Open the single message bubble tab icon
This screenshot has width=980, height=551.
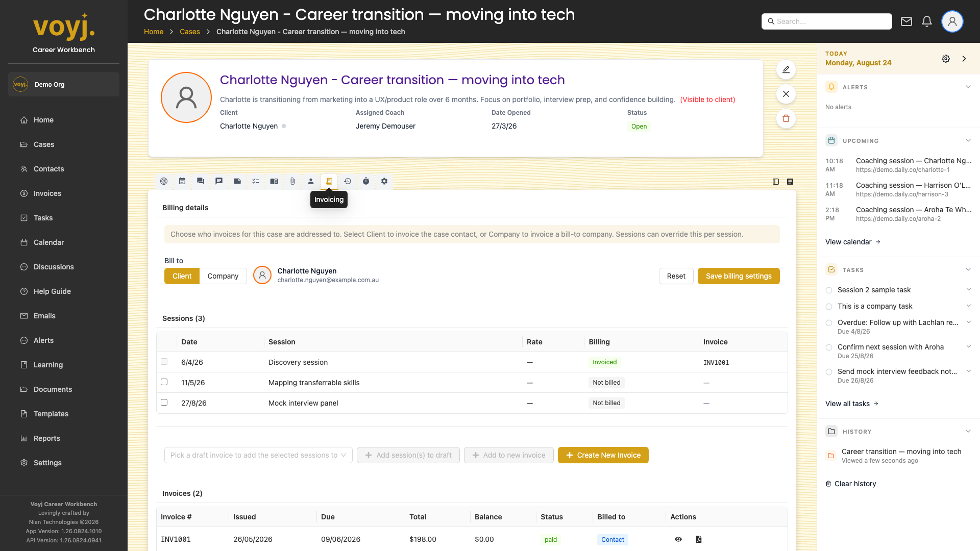point(219,181)
